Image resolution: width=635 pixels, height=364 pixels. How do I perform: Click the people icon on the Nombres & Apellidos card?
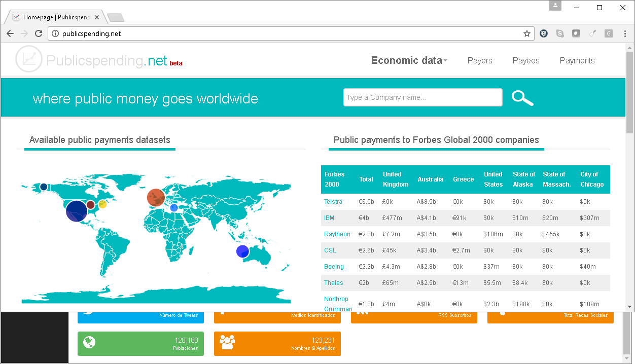coord(227,342)
